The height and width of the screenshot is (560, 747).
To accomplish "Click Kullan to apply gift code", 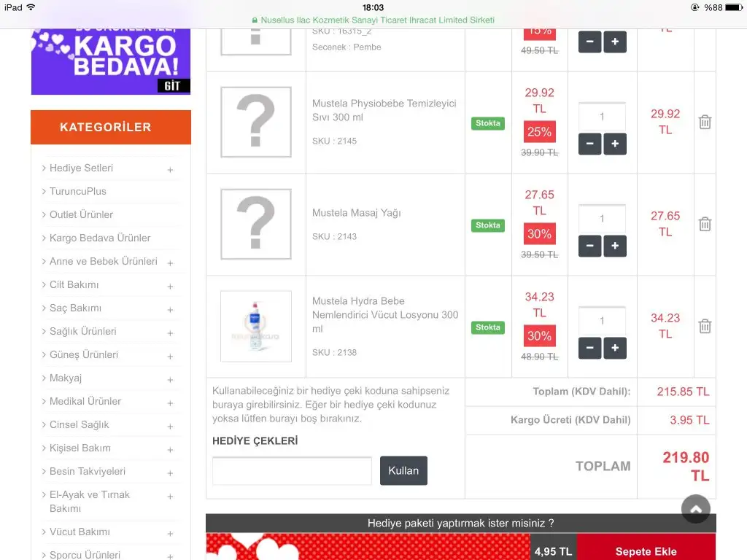I will [403, 470].
